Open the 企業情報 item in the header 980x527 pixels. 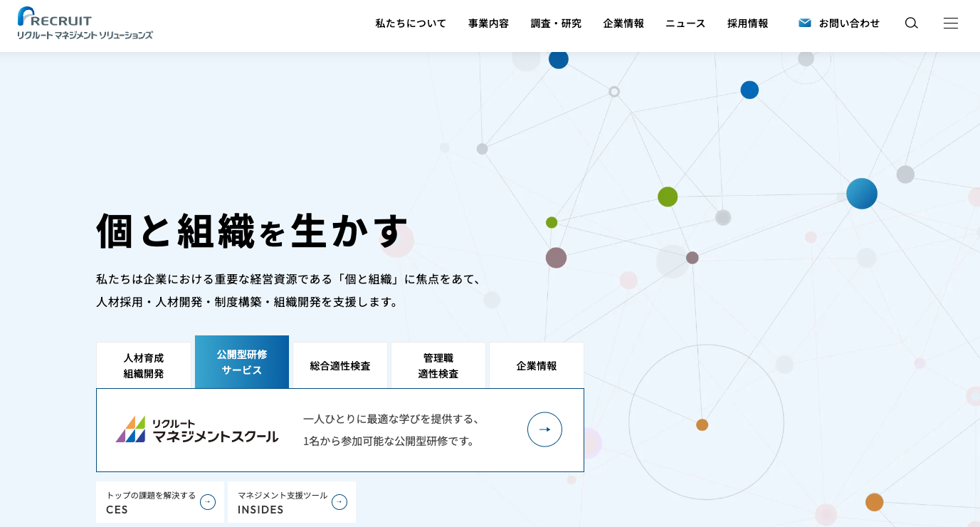coord(623,23)
